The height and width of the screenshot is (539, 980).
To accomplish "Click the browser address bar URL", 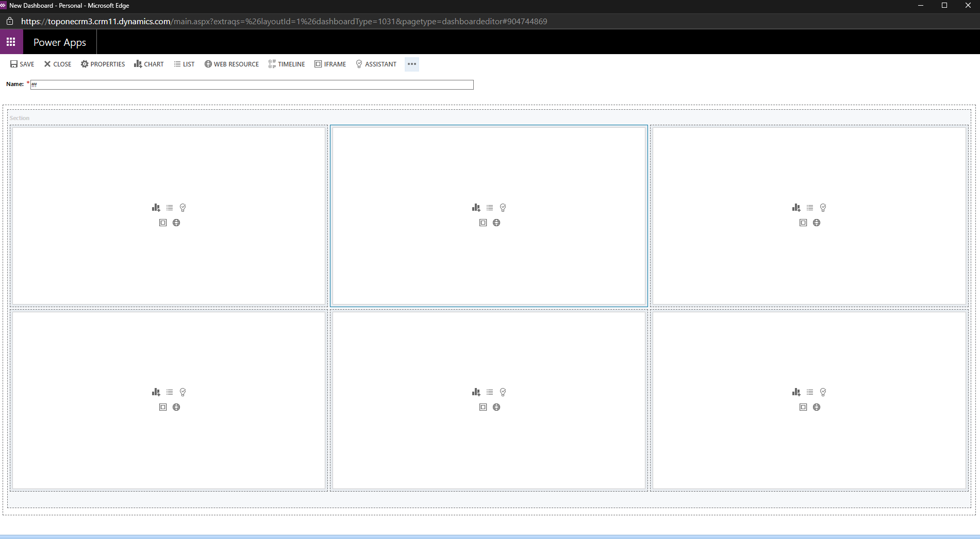I will tap(284, 21).
